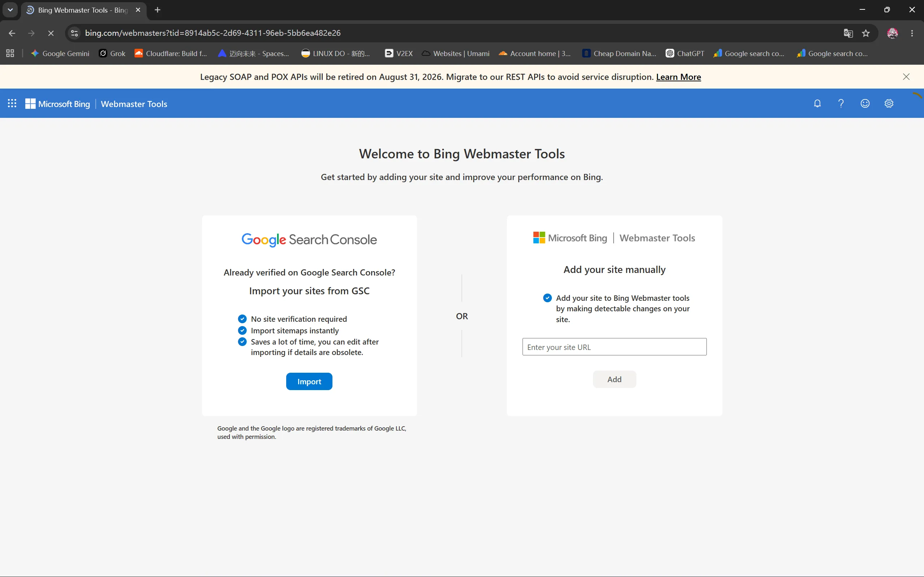Click the Microsoft Bing logo in manual card
The height and width of the screenshot is (577, 924).
click(570, 238)
